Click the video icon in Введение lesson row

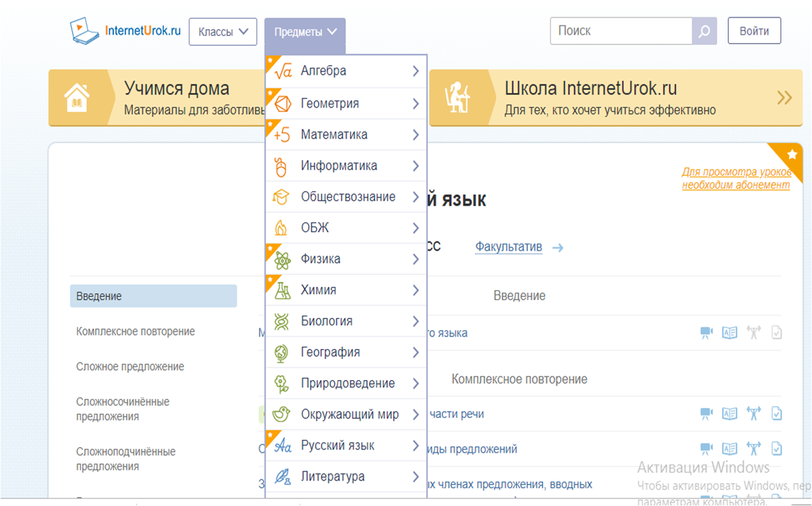[x=706, y=332]
